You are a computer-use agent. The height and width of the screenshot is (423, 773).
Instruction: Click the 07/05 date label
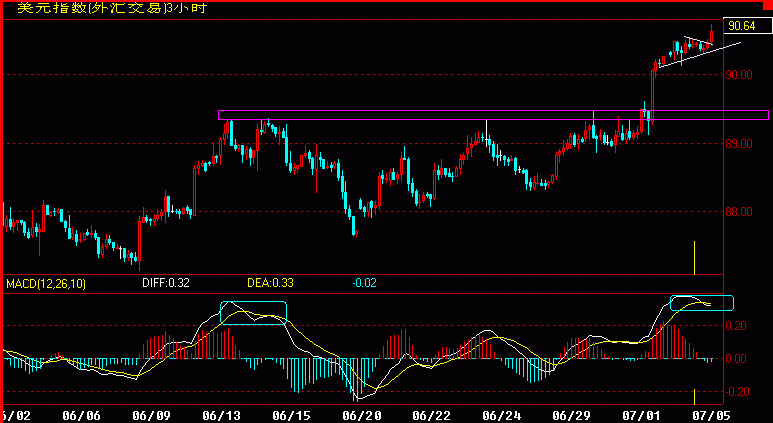(x=710, y=416)
